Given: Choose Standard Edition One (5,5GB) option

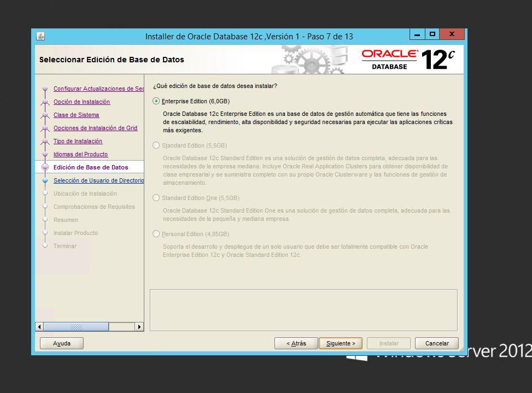Looking at the screenshot, I should [x=156, y=198].
